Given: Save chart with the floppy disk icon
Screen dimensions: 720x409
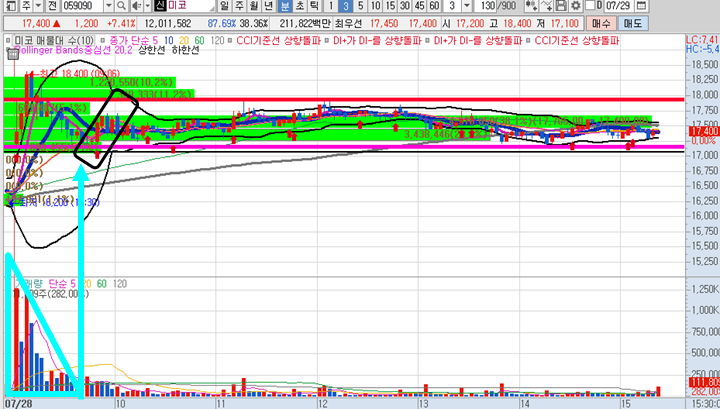Looking at the screenshot, I should (561, 6).
